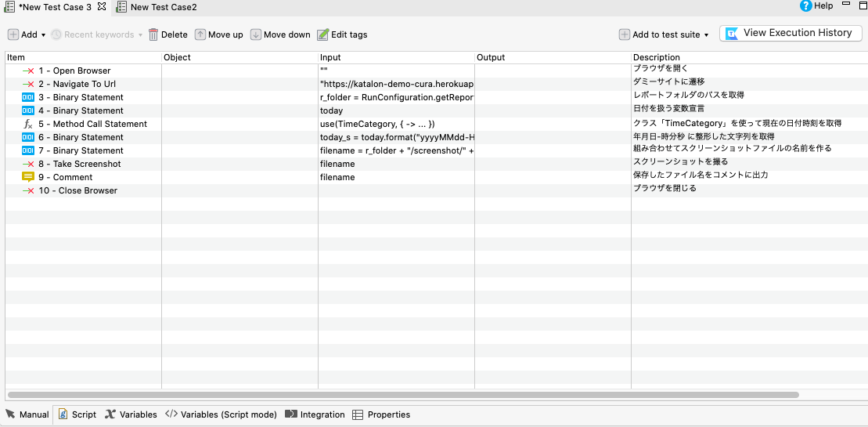Open the Variables tab

pos(131,414)
